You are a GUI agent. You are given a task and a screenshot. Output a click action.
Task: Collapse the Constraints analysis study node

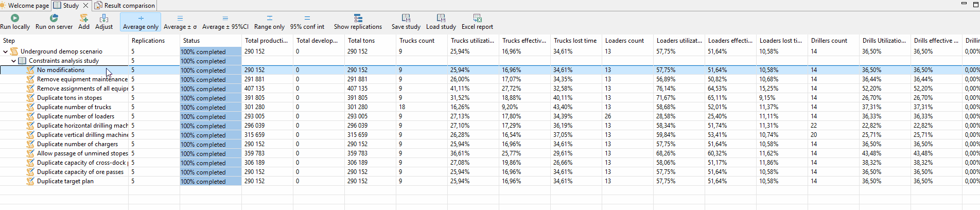(13, 61)
